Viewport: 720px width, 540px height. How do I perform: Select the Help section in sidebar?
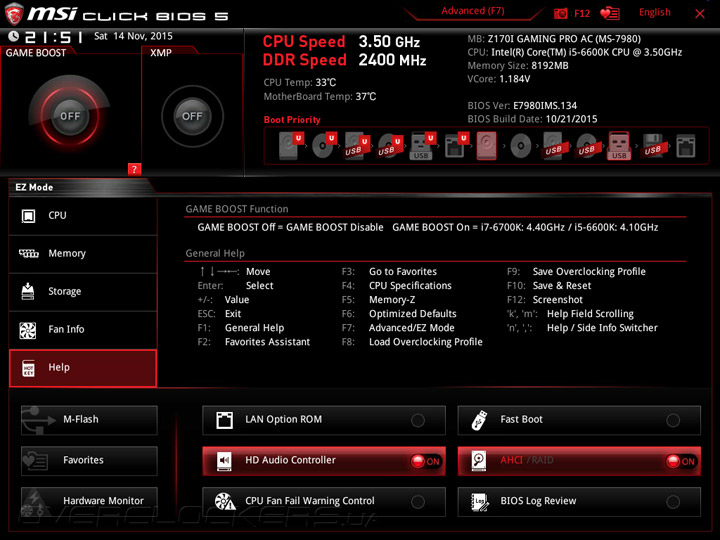[x=83, y=368]
